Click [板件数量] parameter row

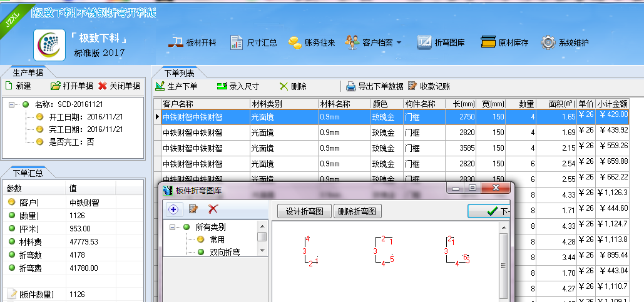pos(73,294)
